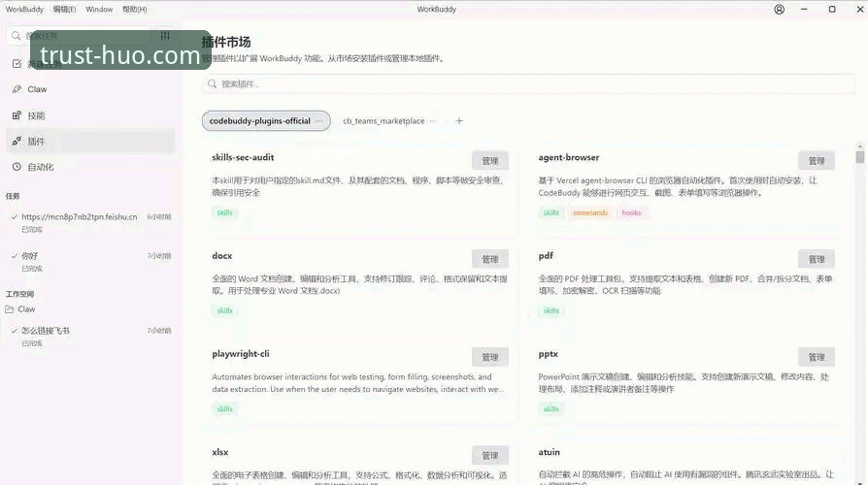Click the 工作空间 section label

point(19,294)
